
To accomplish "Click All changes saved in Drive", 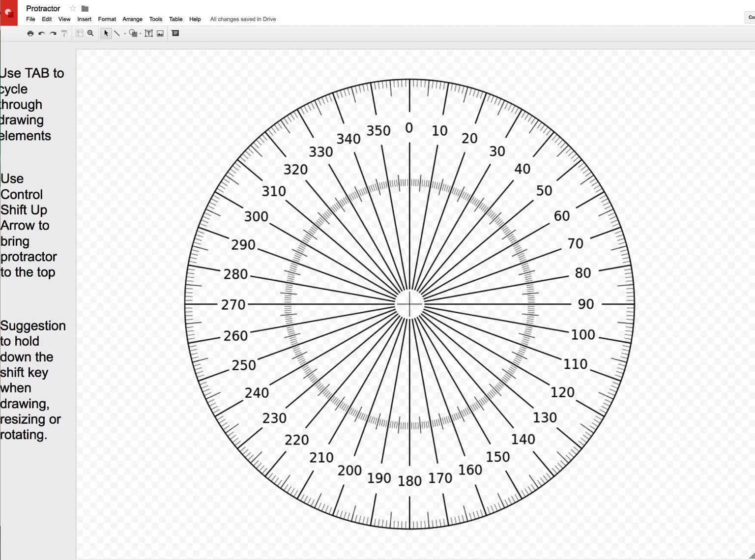I will pos(243,19).
